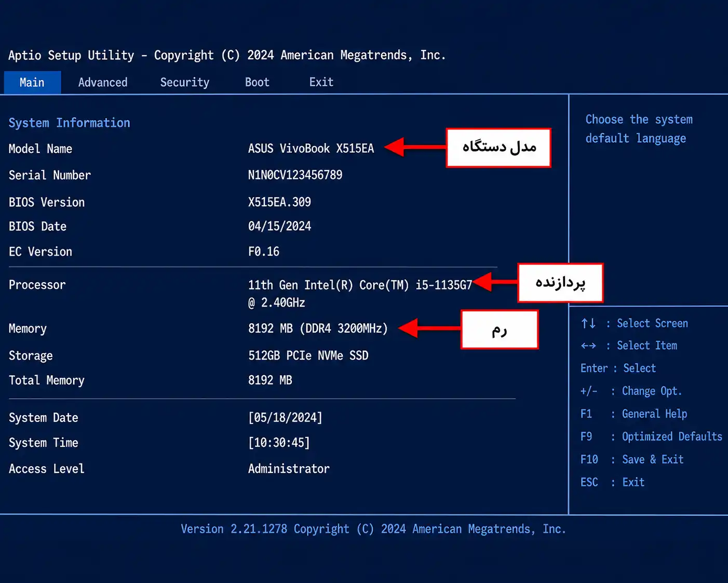Click the System Information heading
The image size is (728, 583).
(x=70, y=123)
